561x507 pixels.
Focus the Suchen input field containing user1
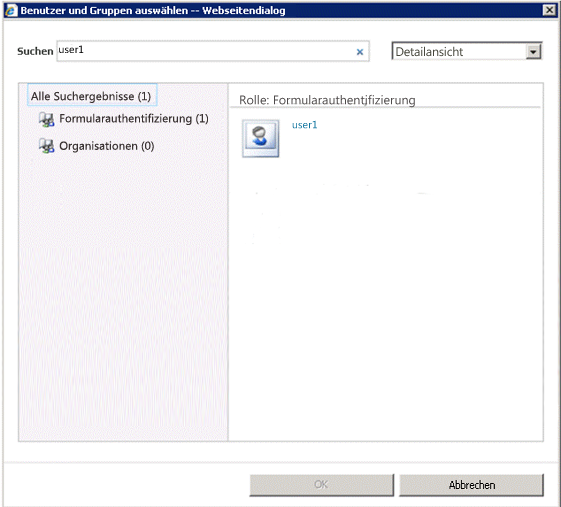(x=213, y=51)
